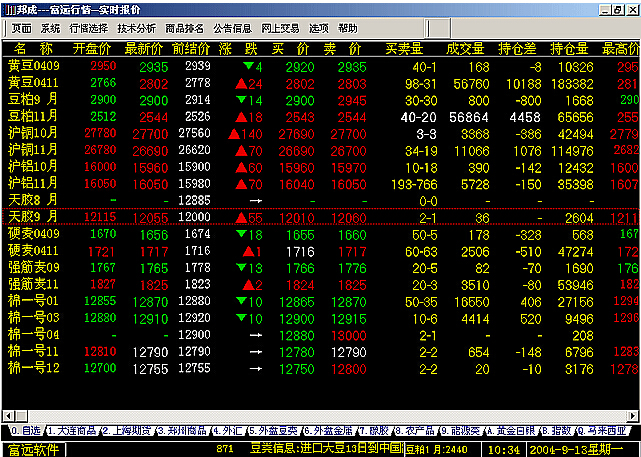Switch to the 2.上海期货 tab
Viewport: 641px width, 457px height.
pyautogui.click(x=127, y=430)
